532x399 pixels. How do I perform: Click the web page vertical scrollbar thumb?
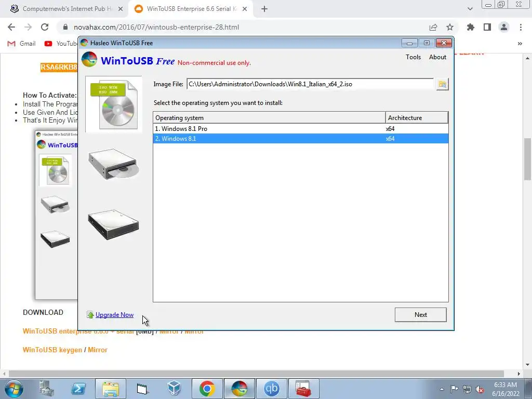pos(528,159)
